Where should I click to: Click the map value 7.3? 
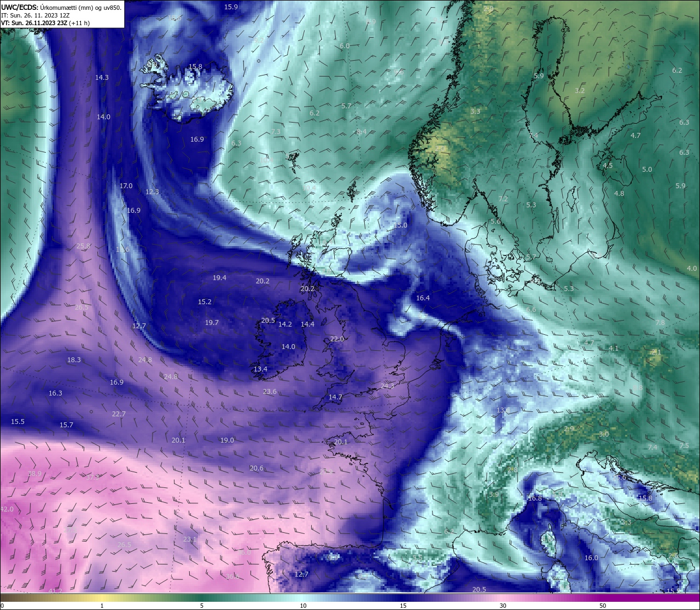tap(276, 132)
